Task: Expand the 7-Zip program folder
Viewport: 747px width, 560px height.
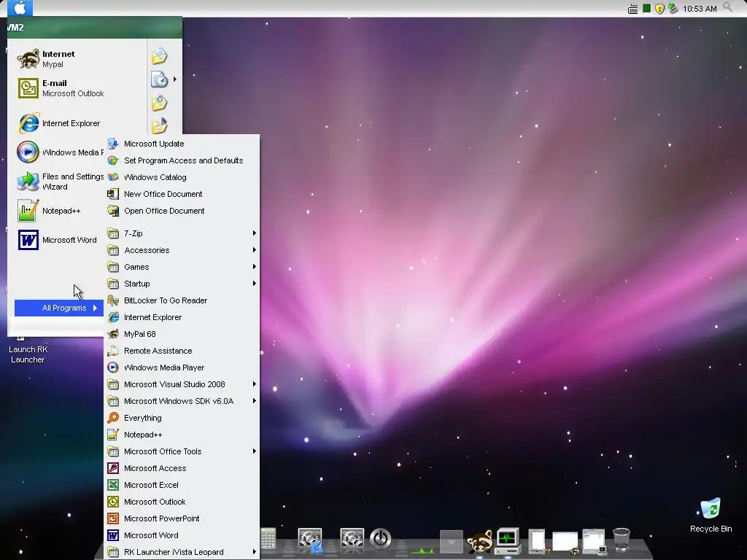Action: (x=182, y=233)
